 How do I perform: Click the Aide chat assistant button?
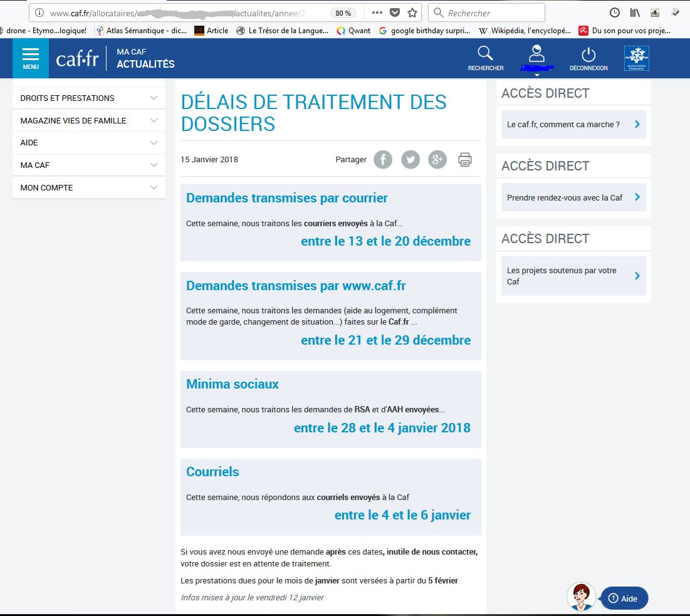click(624, 598)
